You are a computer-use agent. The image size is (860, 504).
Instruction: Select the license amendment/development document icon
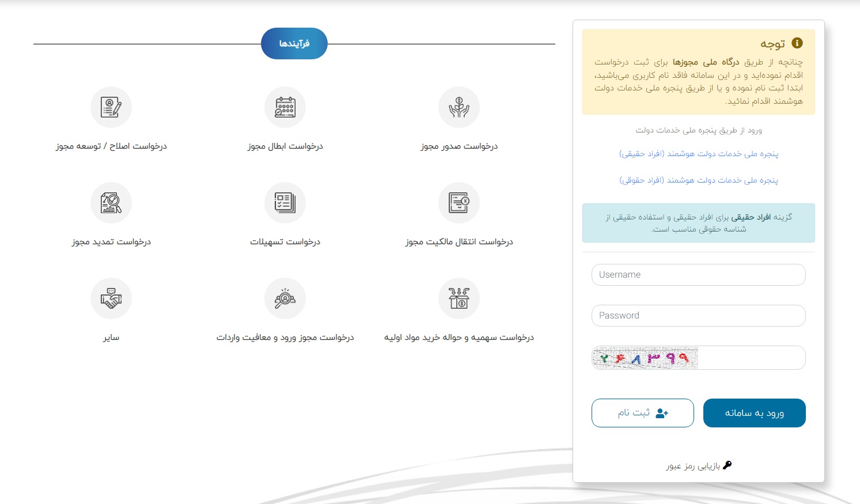111,107
